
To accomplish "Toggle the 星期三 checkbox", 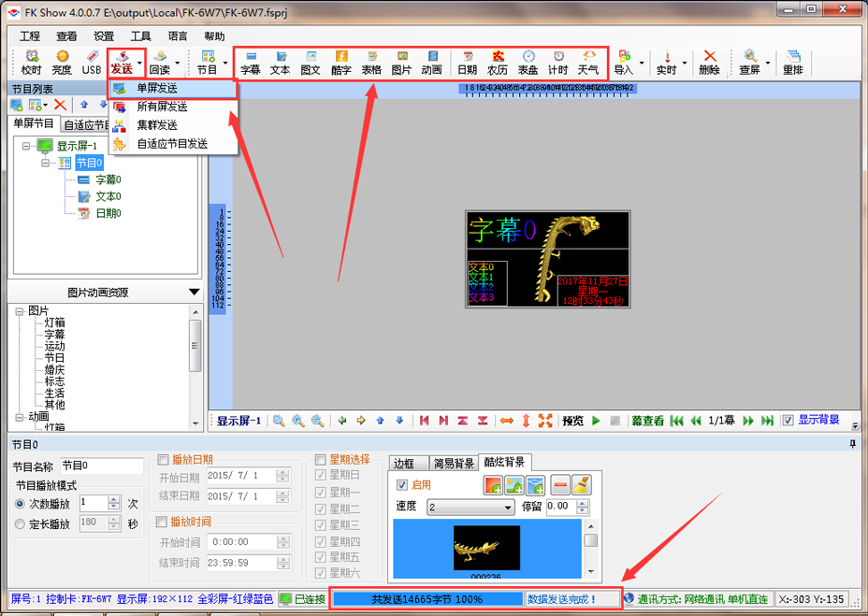I will pyautogui.click(x=320, y=524).
